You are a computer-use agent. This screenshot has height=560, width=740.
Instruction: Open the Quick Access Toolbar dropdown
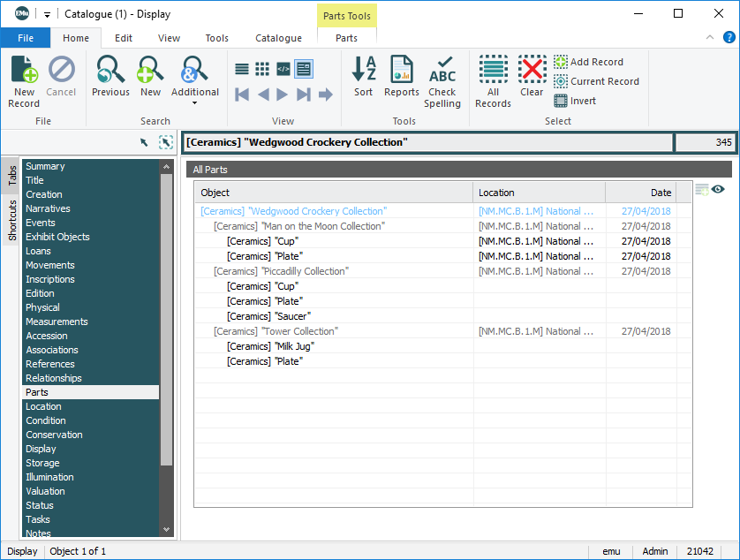pyautogui.click(x=47, y=14)
